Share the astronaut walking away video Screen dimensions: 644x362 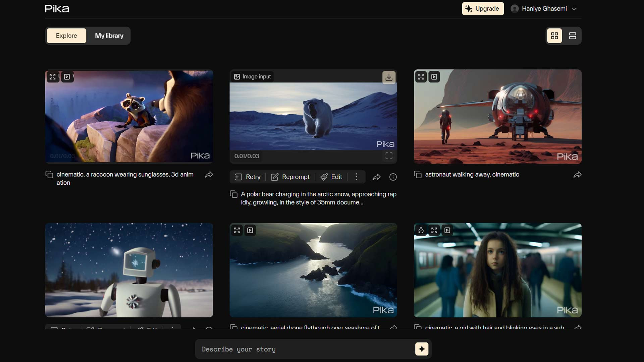[x=577, y=175]
